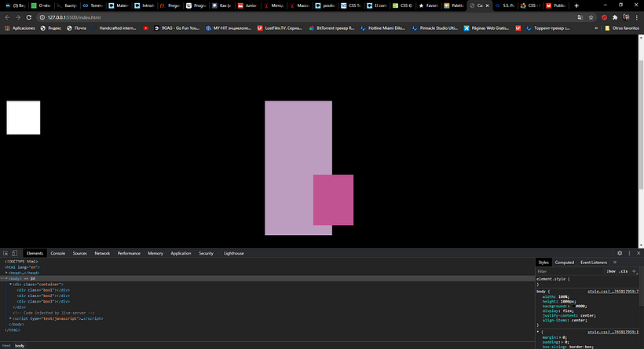The image size is (644, 349).
Task: Open the style.css link for body rule
Action: [x=613, y=292]
